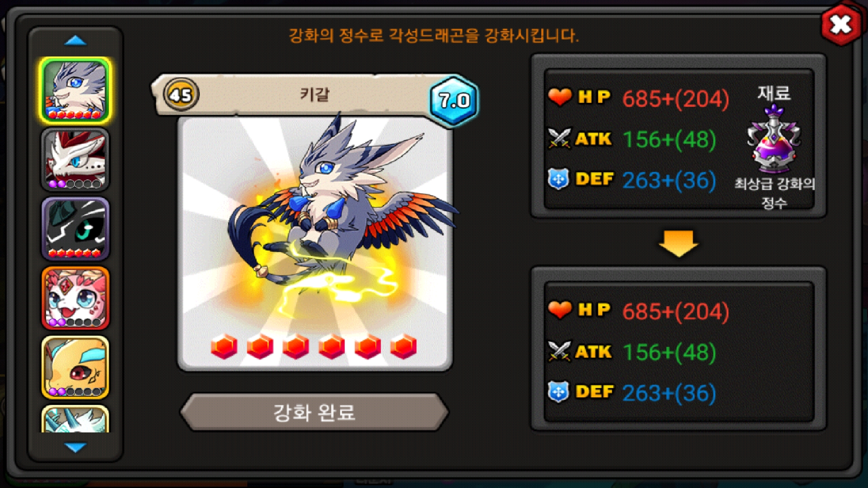This screenshot has width=868, height=488.
Task: Choose the partially visible ice dragon portrait
Action: tap(75, 419)
